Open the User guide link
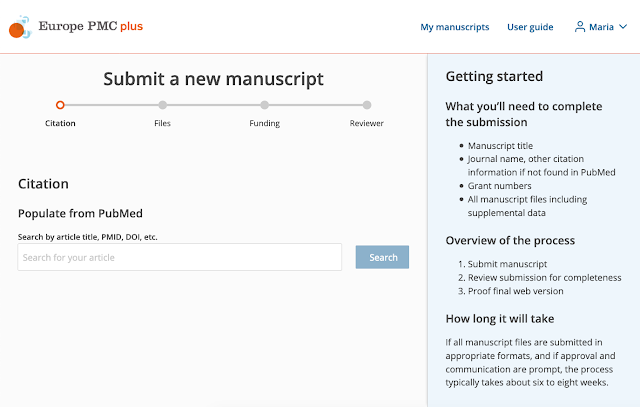Image resolution: width=640 pixels, height=407 pixels. click(x=530, y=27)
